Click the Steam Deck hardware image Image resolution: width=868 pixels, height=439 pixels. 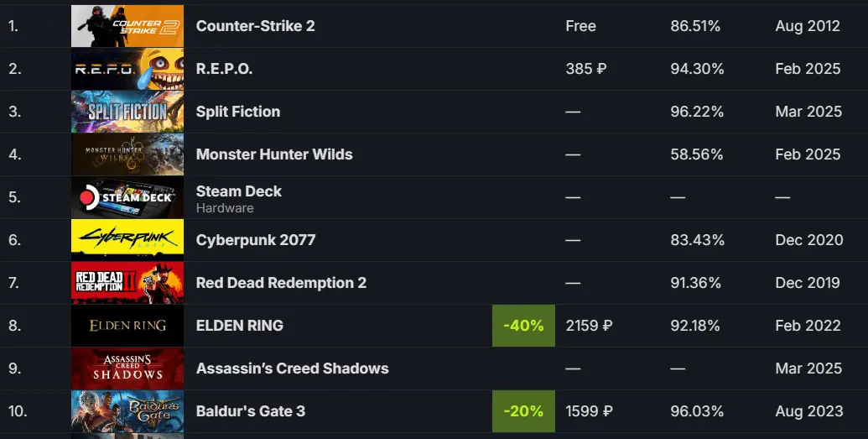pyautogui.click(x=127, y=197)
